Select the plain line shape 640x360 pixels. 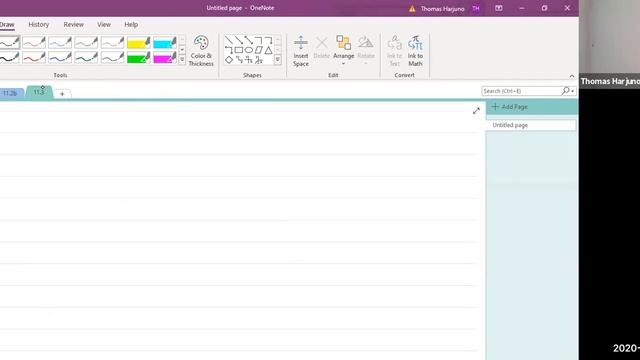pyautogui.click(x=229, y=40)
